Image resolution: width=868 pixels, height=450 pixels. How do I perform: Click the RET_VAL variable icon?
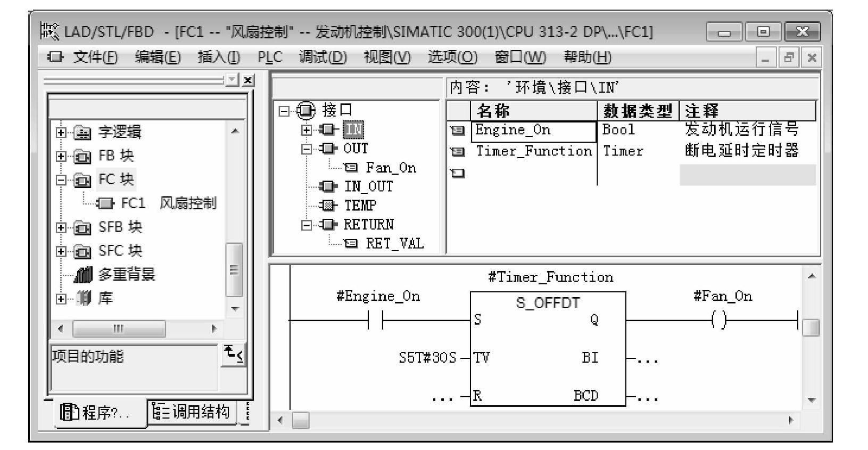click(x=351, y=244)
